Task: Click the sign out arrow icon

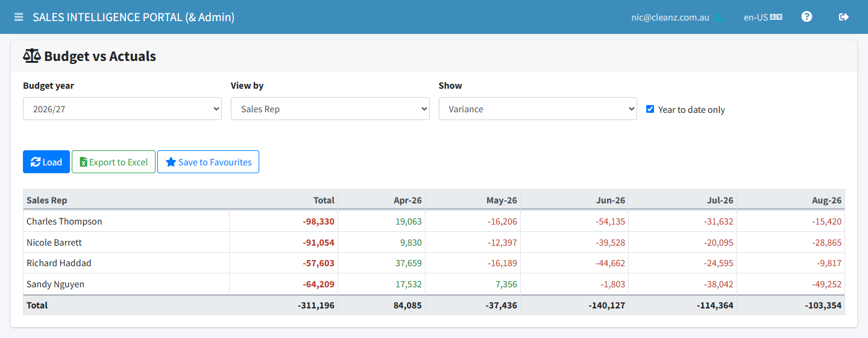Action: click(x=844, y=17)
